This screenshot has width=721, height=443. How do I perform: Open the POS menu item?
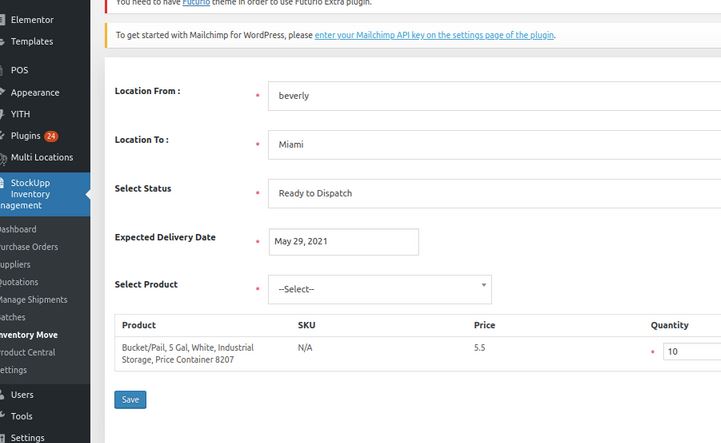click(19, 70)
